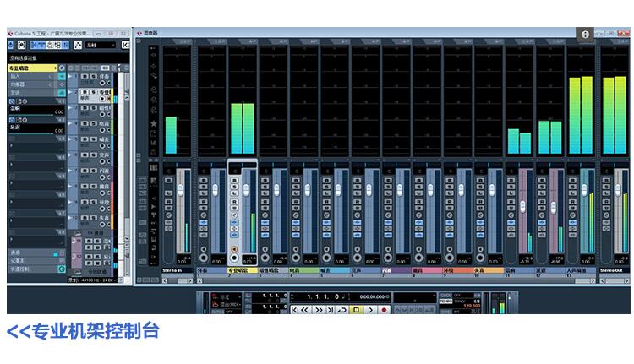
Task: Bypass EQ on the 变声 channel
Action: [x=357, y=229]
